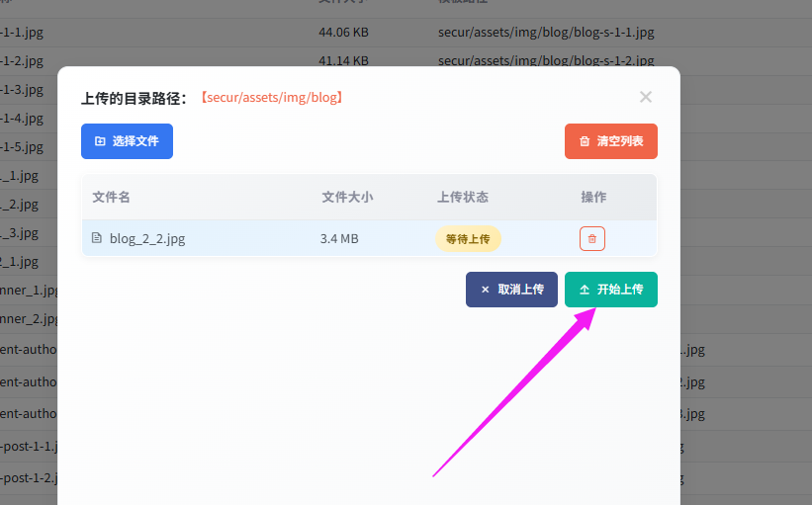Image resolution: width=812 pixels, height=505 pixels.
Task: Click the document icon beside blog_2_2.jpg
Action: (97, 238)
